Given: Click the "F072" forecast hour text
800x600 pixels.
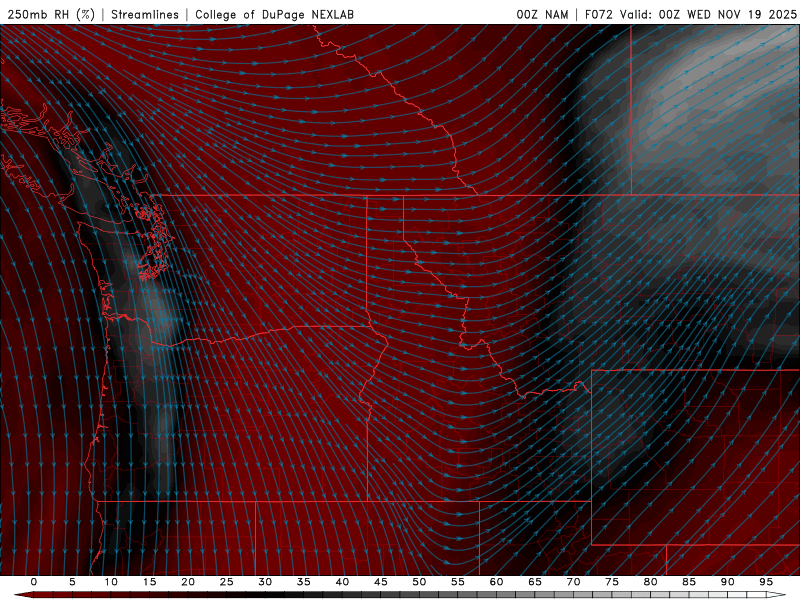Looking at the screenshot, I should point(598,14).
